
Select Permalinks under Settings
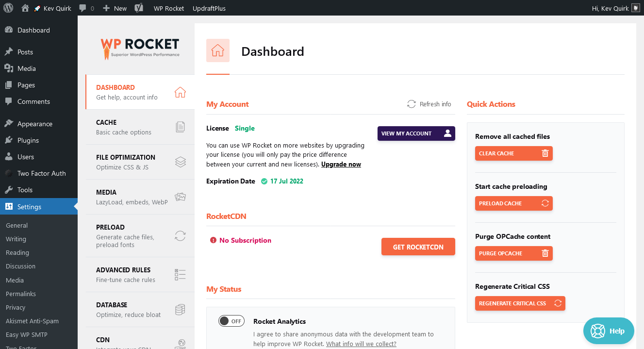tap(21, 294)
